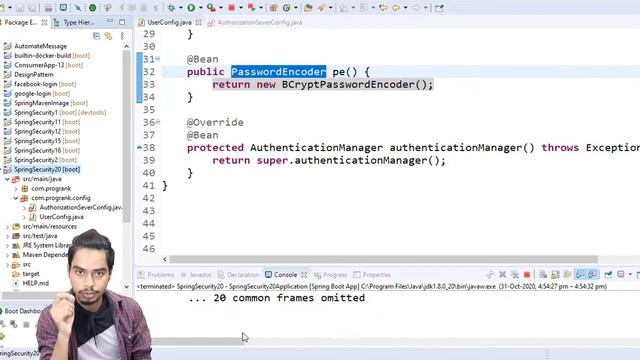The height and width of the screenshot is (360, 640).
Task: Collapse method fold at line 31
Action: click(158, 59)
